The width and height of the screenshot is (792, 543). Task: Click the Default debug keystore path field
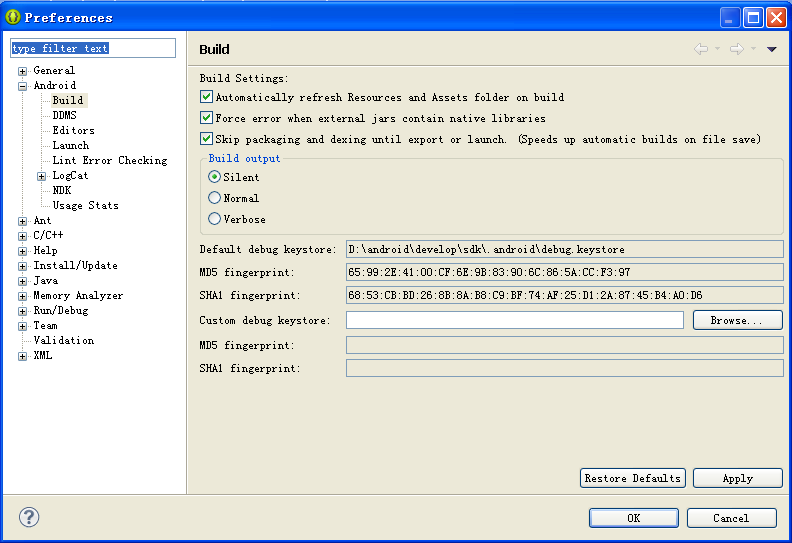tap(565, 249)
